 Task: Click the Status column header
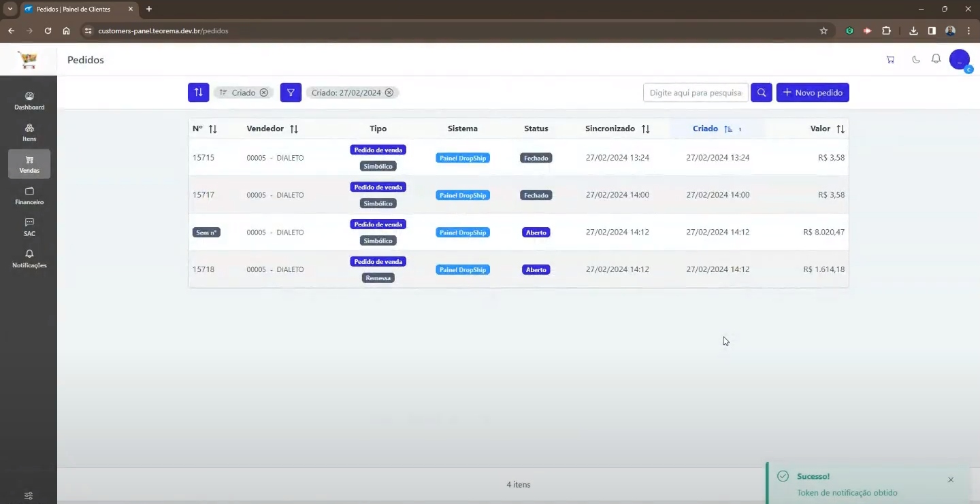tap(536, 129)
